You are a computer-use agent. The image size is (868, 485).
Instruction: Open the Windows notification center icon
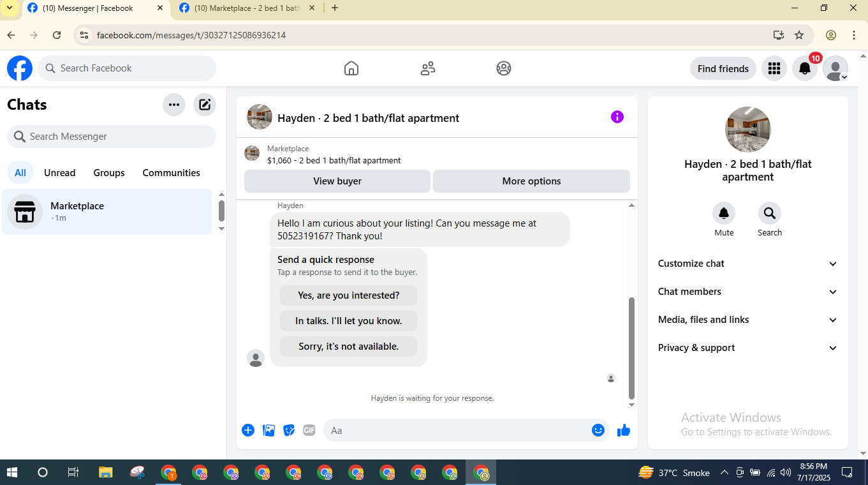click(848, 473)
